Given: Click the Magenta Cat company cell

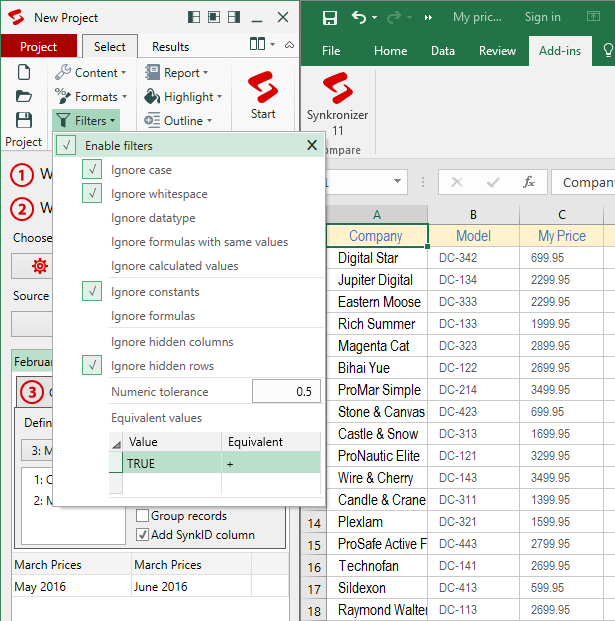Looking at the screenshot, I should (x=377, y=346).
